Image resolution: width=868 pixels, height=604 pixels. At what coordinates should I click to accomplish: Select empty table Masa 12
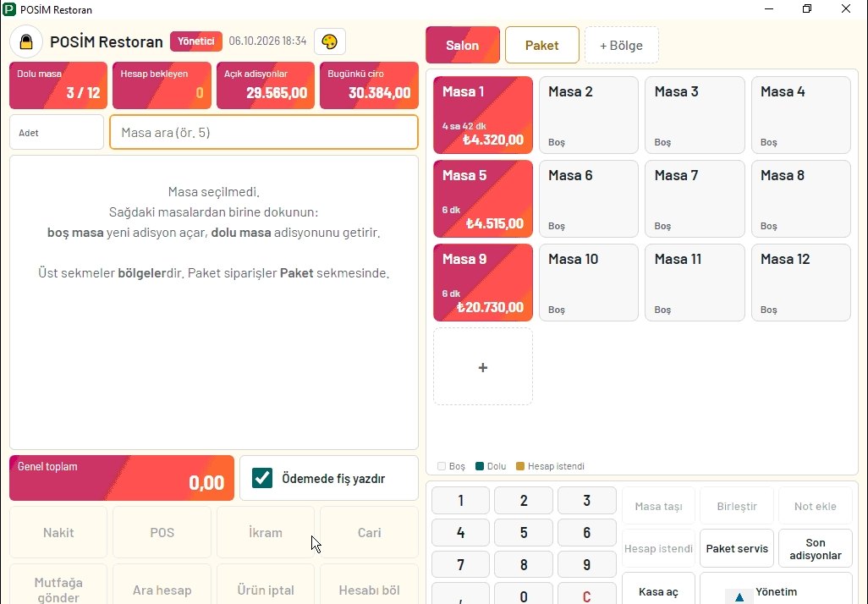[x=801, y=283]
